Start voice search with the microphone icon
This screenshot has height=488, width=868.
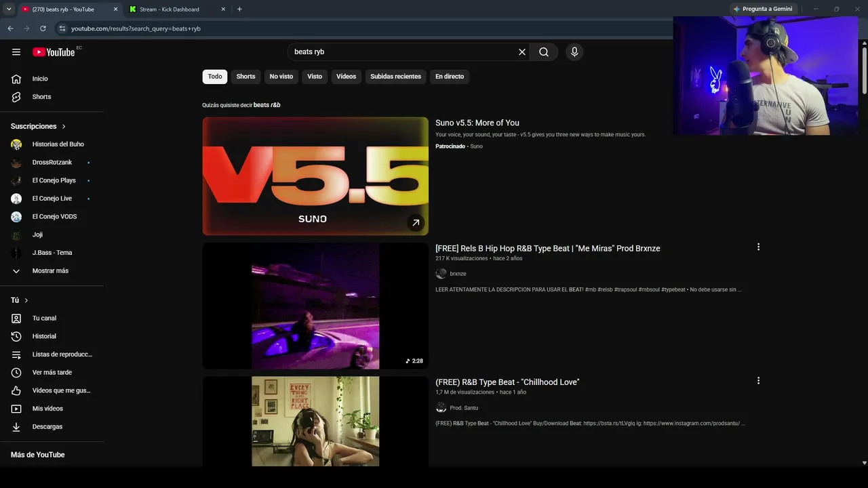(x=574, y=52)
